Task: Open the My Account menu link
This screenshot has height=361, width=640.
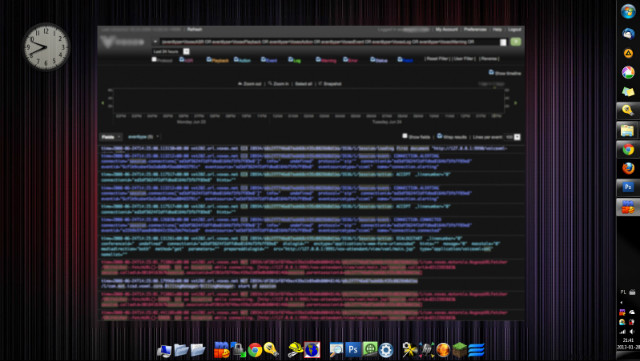Action: click(447, 29)
